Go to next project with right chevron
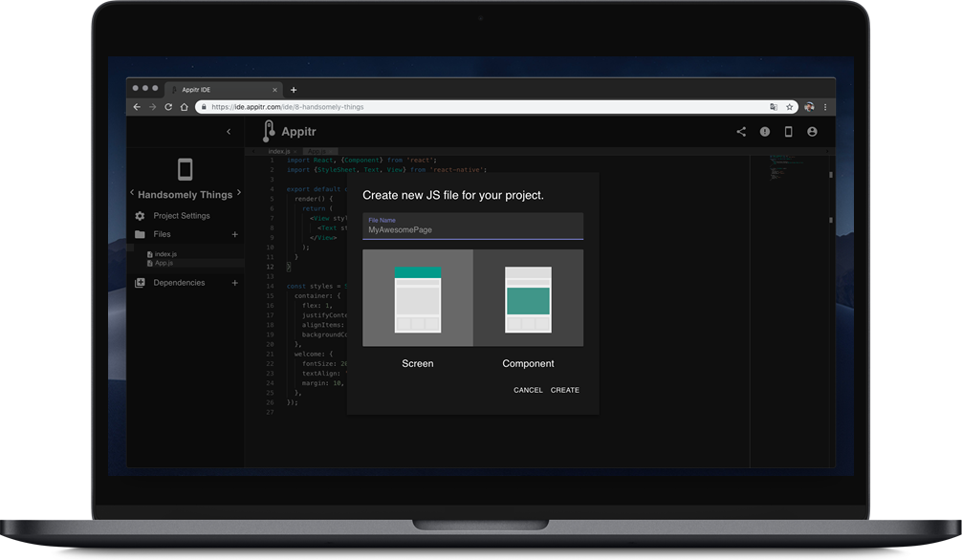This screenshot has height=560, width=962. (x=238, y=193)
